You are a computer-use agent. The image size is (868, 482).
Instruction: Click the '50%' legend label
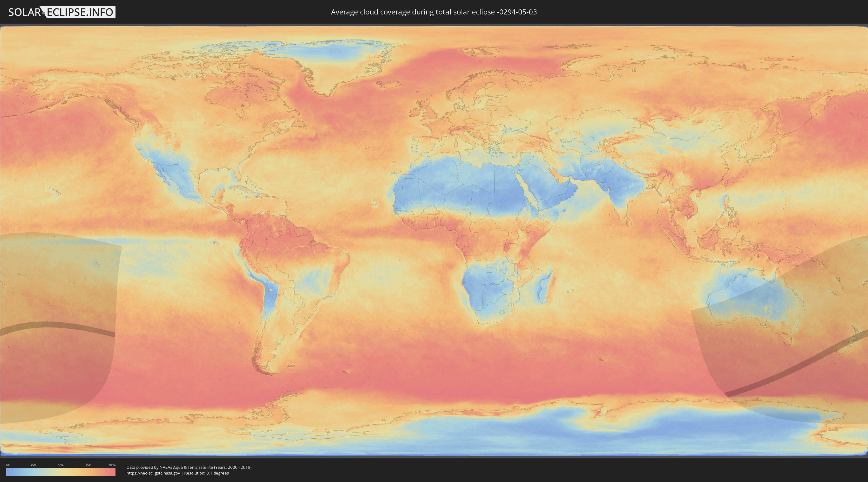pos(61,465)
